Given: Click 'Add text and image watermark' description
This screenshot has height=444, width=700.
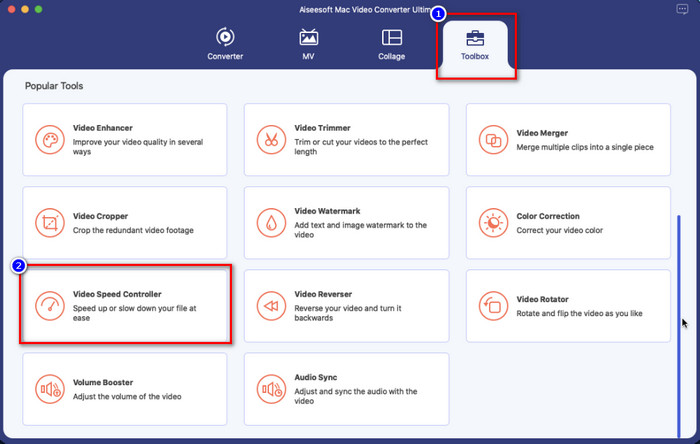Looking at the screenshot, I should pyautogui.click(x=360, y=230).
